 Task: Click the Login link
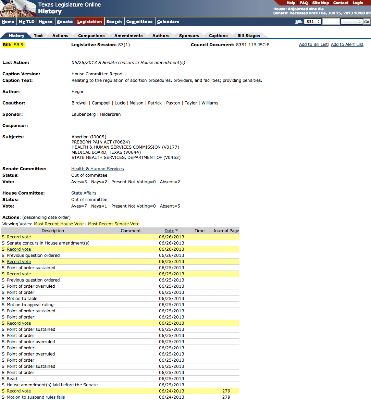[358, 3]
